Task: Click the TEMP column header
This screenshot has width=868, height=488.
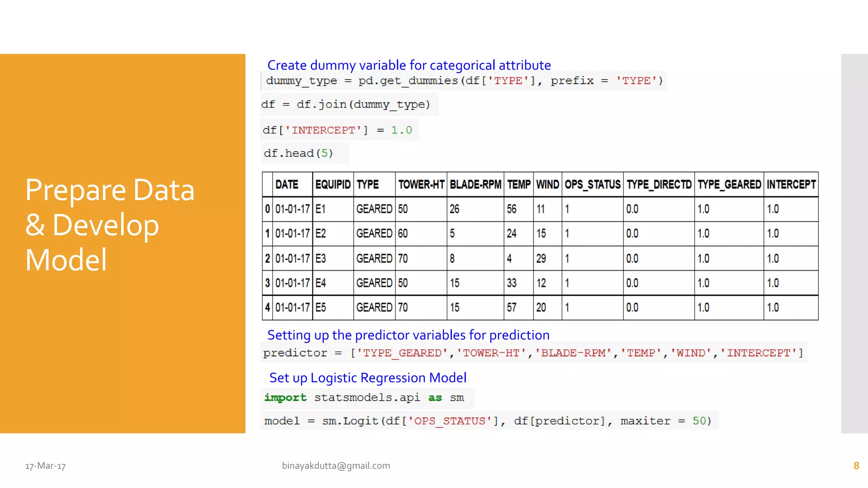Action: pyautogui.click(x=519, y=185)
